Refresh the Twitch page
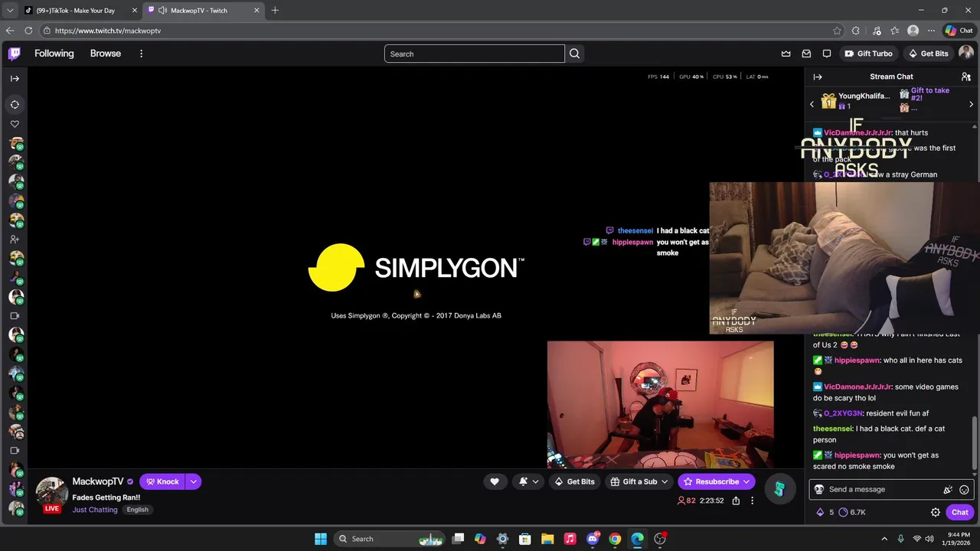980x551 pixels. (28, 31)
